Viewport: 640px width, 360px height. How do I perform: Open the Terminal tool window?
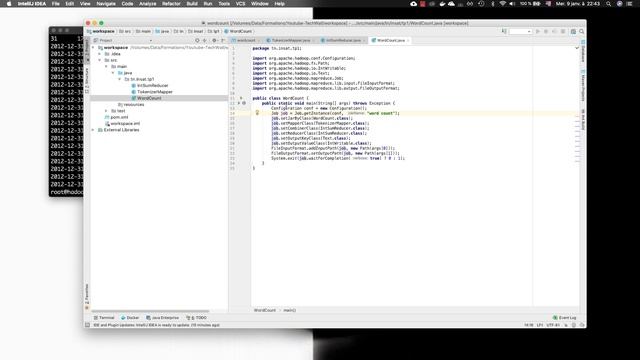(x=104, y=318)
